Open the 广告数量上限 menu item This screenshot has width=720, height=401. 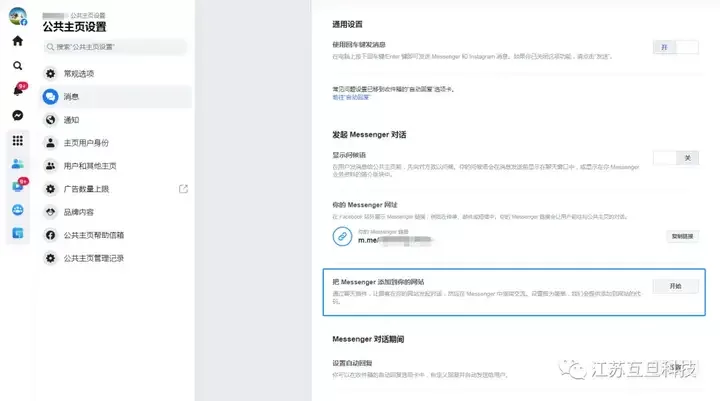pos(116,189)
